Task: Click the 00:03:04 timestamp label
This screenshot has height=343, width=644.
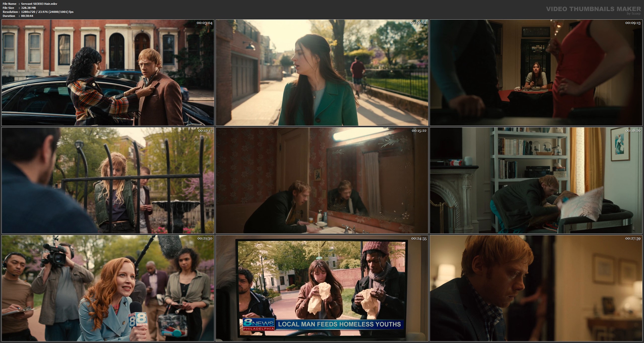Action: [204, 23]
